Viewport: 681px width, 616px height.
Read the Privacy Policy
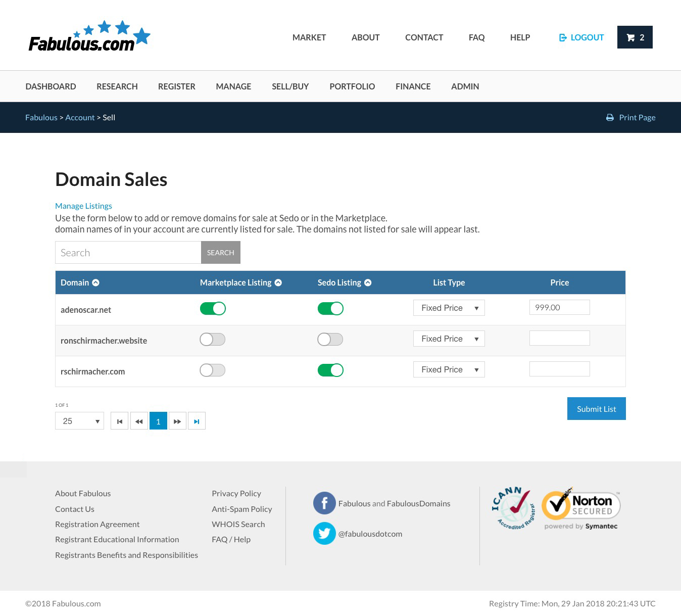coord(236,493)
